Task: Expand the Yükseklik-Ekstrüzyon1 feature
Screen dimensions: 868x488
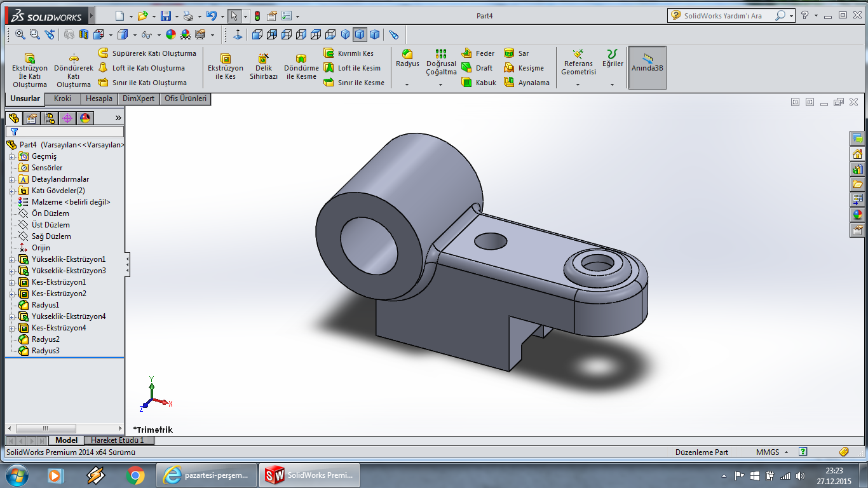Action: point(11,259)
